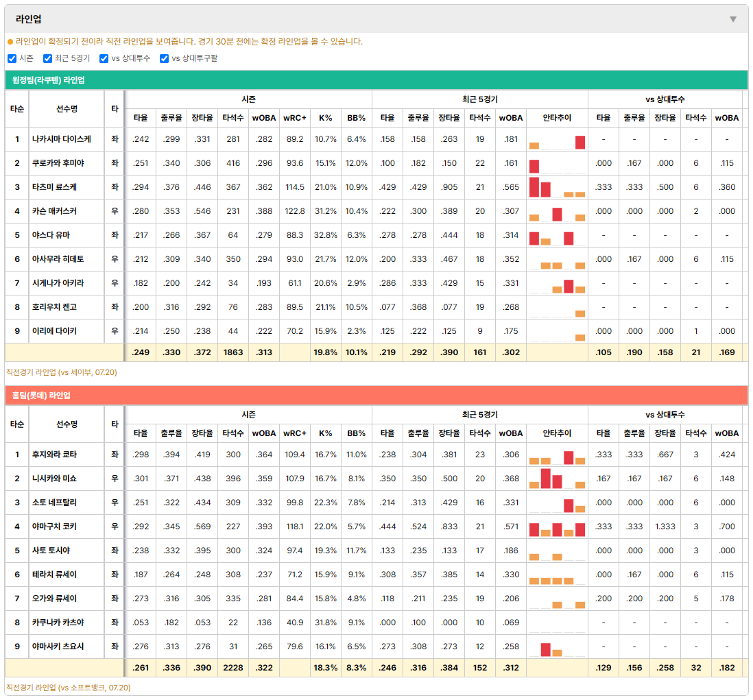The width and height of the screenshot is (753, 700).
Task: Toggle the 최근 5경기 checkbox
Action: coord(47,58)
